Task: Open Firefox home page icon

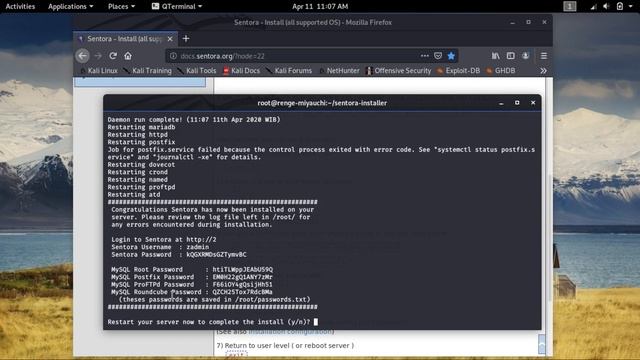Action: click(x=128, y=56)
